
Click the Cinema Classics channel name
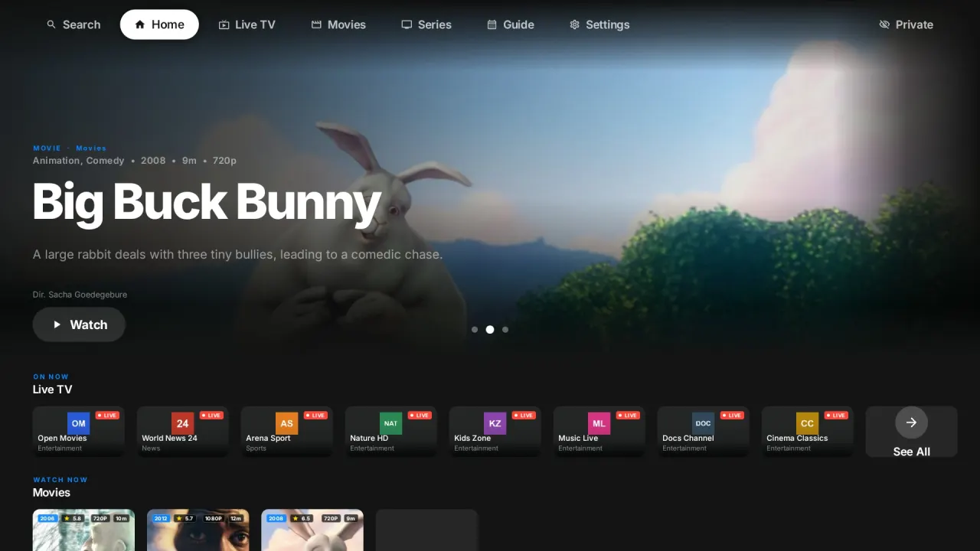pos(797,439)
